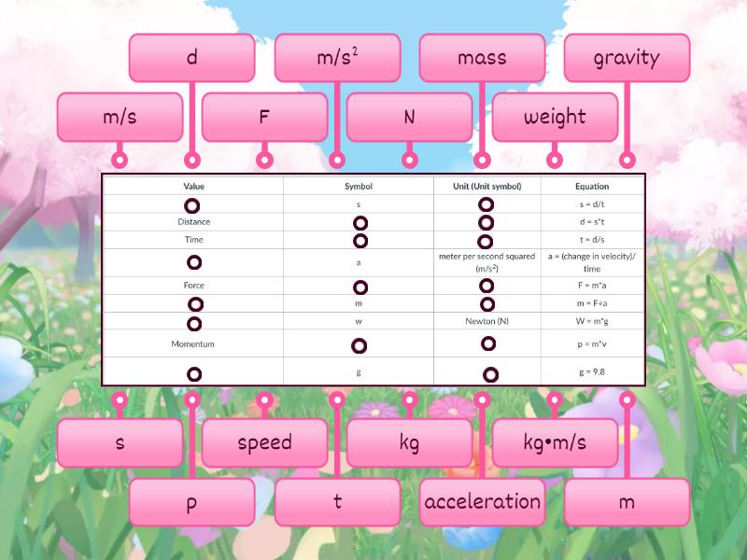Choose the "kg" answer tile
This screenshot has width=747, height=560.
(x=410, y=443)
